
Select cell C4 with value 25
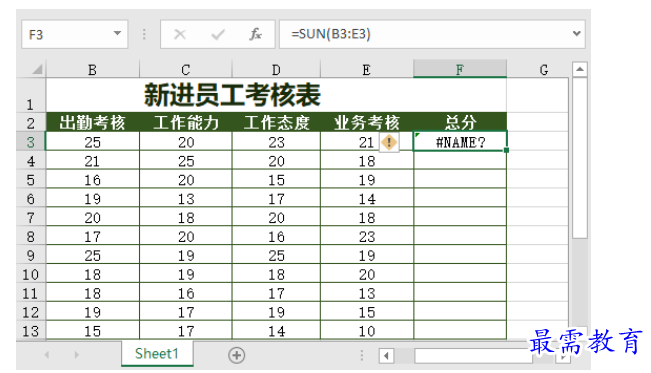(x=186, y=160)
